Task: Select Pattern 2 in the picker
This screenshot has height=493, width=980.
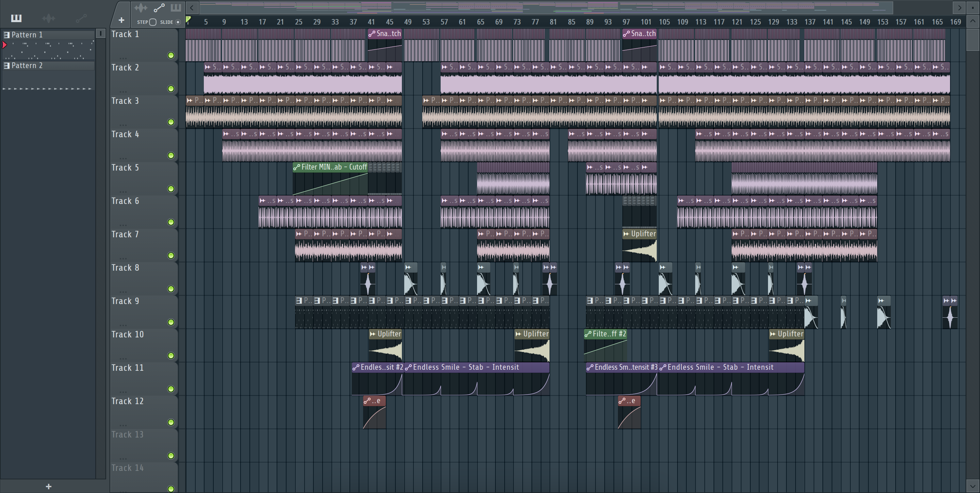Action: pos(48,65)
